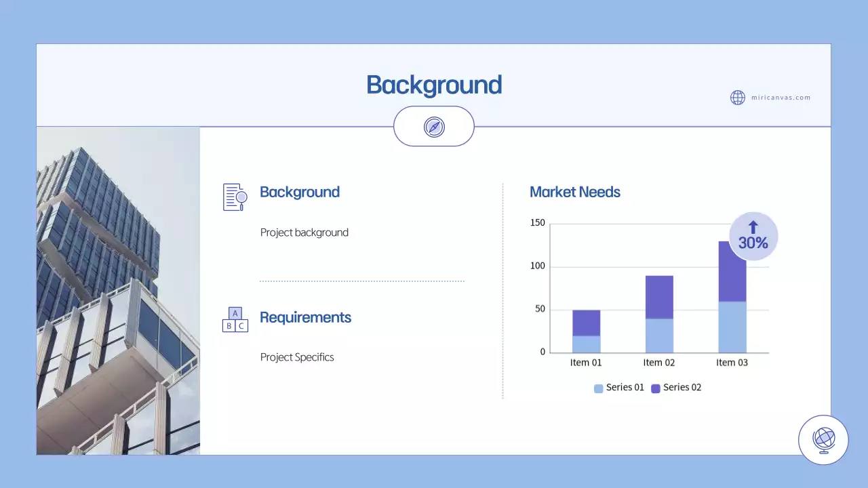This screenshot has height=488, width=868.
Task: Click the Item 01 axis label
Action: point(585,362)
